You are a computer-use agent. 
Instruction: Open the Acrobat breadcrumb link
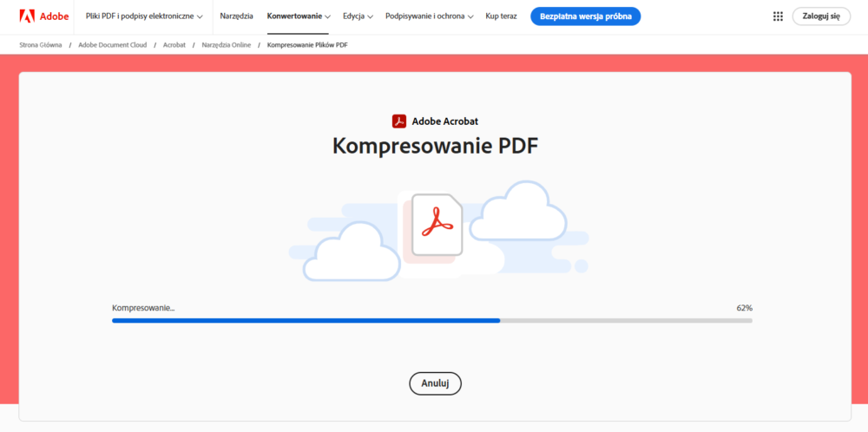click(x=174, y=45)
